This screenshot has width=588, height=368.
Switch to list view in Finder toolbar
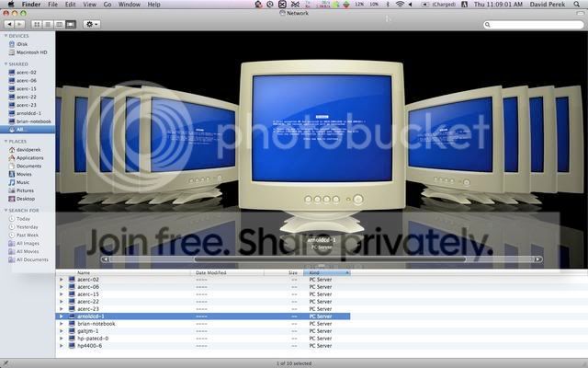click(48, 25)
